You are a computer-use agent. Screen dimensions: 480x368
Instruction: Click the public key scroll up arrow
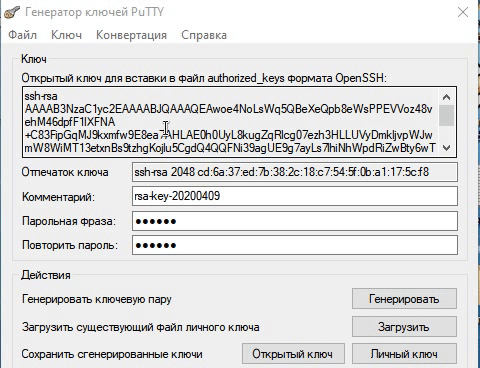click(446, 97)
